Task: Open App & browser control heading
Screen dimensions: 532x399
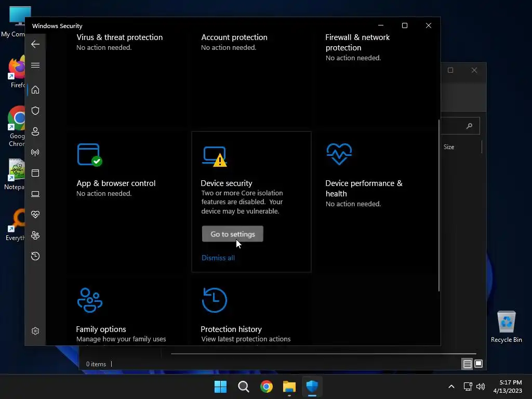Action: pyautogui.click(x=116, y=183)
